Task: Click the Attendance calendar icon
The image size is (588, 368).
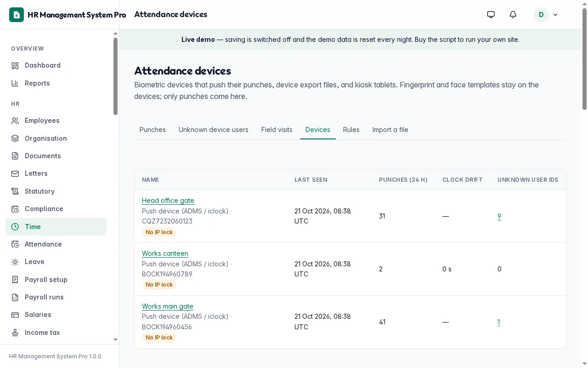Action: pyautogui.click(x=15, y=244)
